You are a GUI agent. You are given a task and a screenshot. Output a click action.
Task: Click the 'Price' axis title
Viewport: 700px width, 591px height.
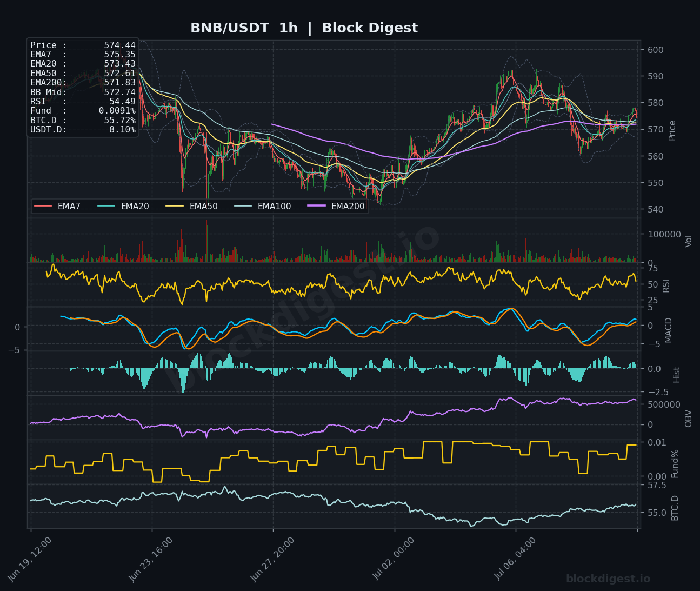[672, 130]
